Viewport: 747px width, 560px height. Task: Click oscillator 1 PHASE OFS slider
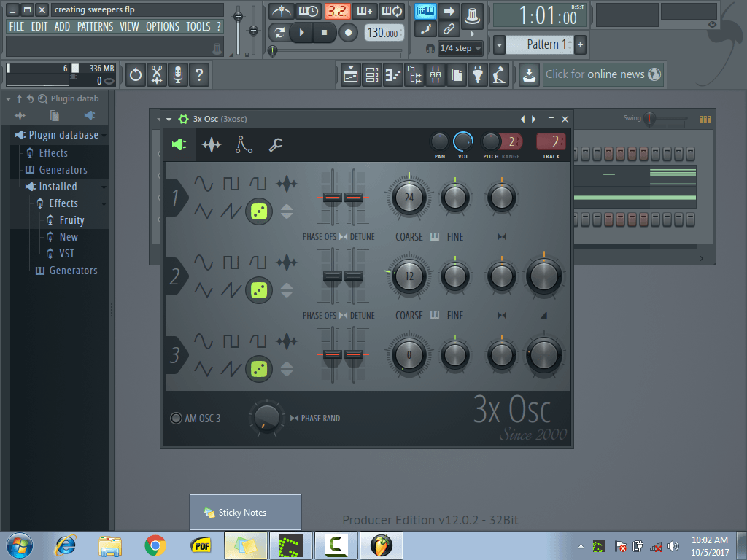coord(332,197)
